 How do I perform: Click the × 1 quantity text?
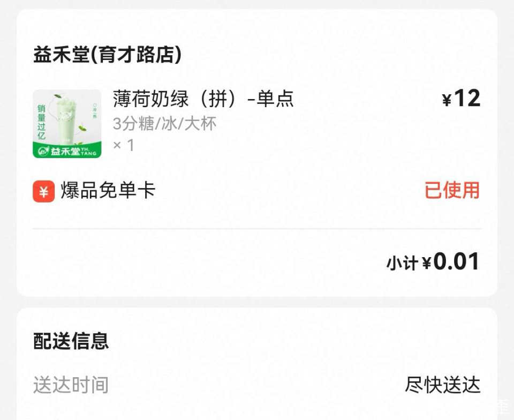click(x=124, y=145)
